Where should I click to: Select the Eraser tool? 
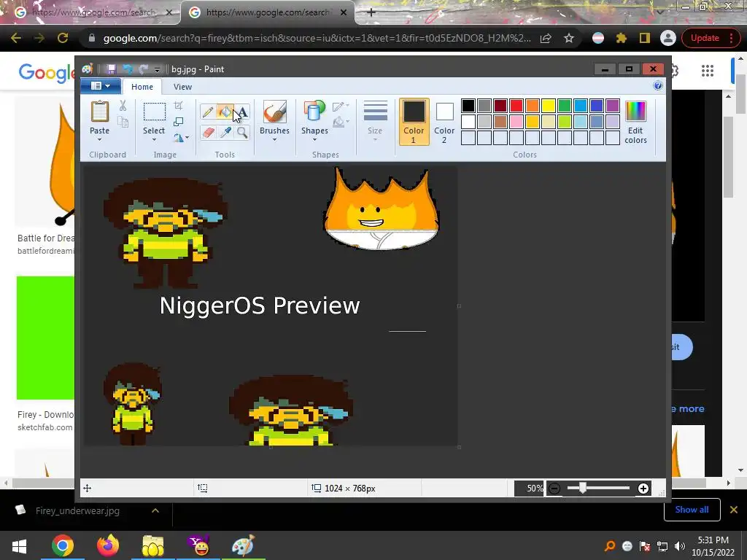208,132
